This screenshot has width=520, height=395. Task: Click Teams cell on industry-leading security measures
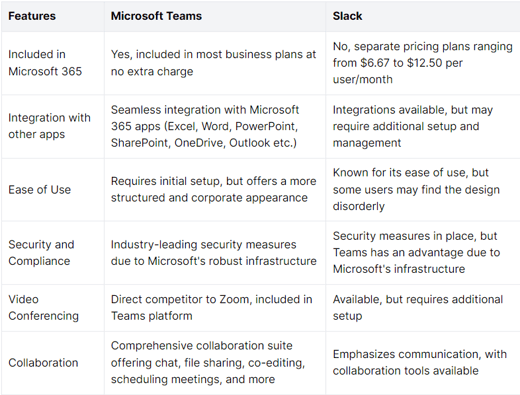pos(213,253)
